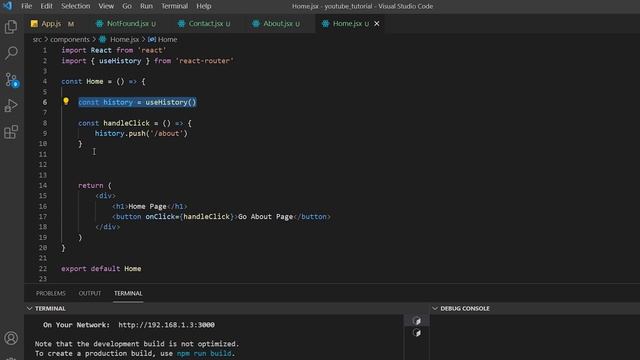
Task: Click the Home.jsx breadcrumb segment
Action: tap(124, 40)
